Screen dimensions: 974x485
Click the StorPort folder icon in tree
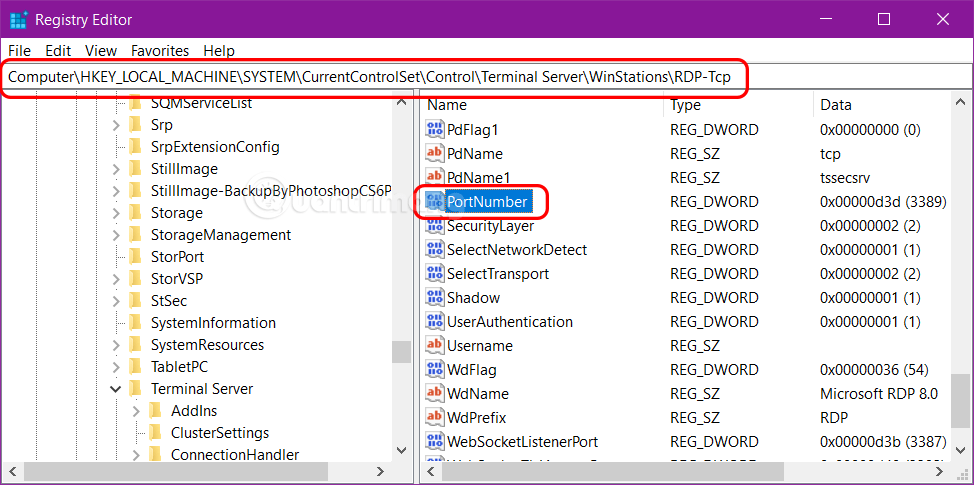point(135,257)
